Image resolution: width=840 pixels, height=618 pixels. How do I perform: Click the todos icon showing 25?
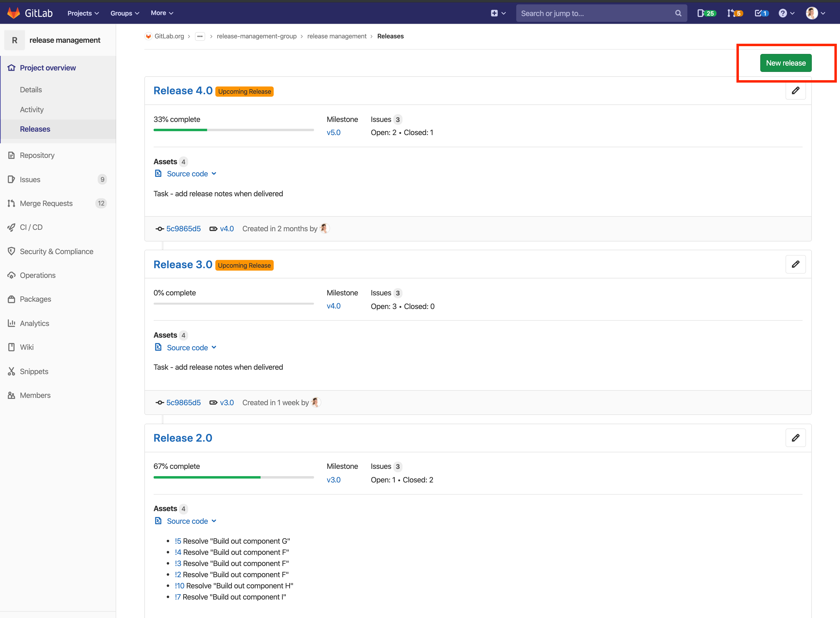706,13
